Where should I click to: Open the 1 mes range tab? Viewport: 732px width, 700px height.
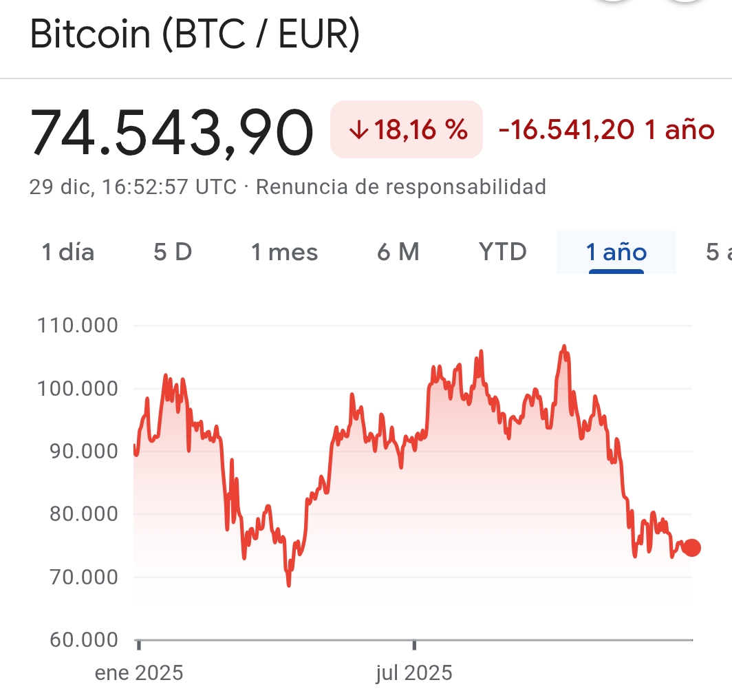[x=285, y=253]
